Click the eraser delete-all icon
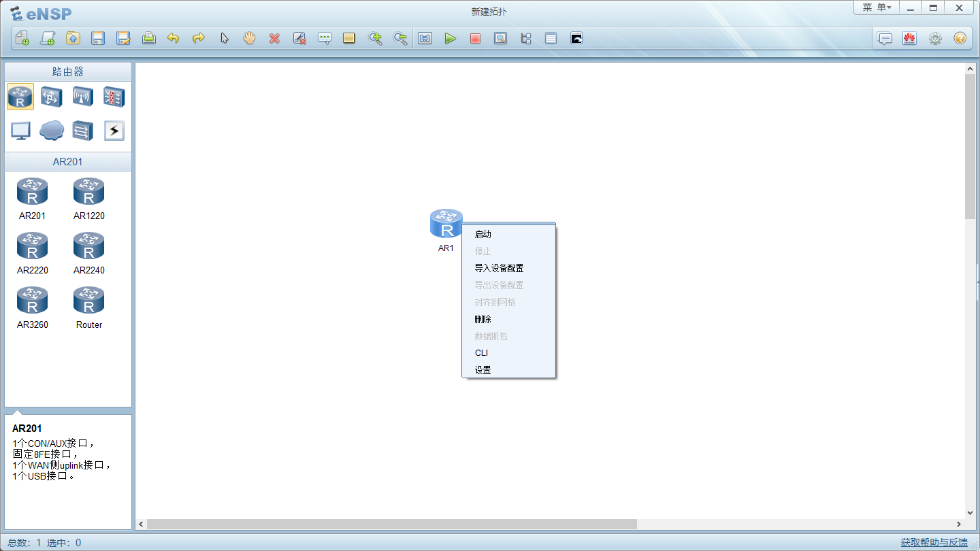This screenshot has height=551, width=980. (x=299, y=38)
